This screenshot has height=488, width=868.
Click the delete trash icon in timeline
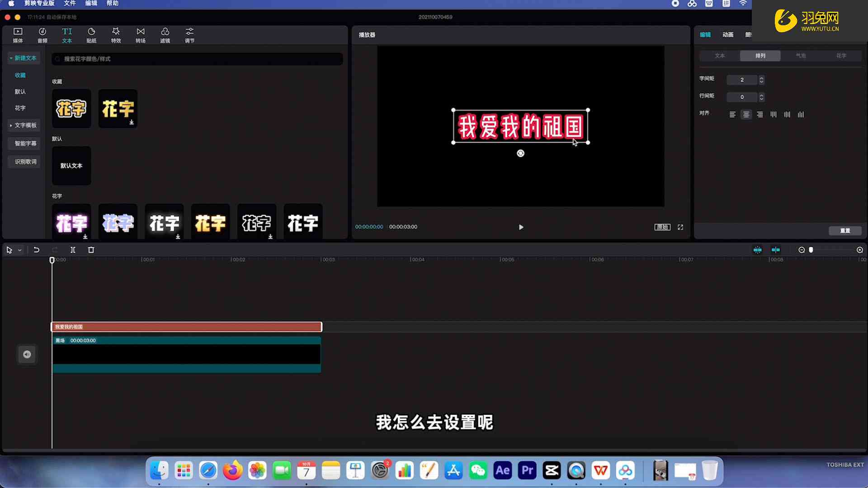(91, 250)
